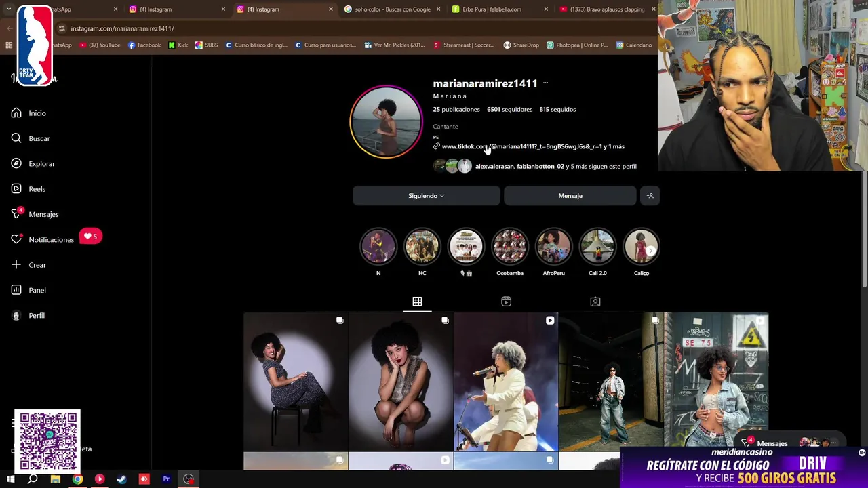Switch to the posts grid tab

coord(417,302)
